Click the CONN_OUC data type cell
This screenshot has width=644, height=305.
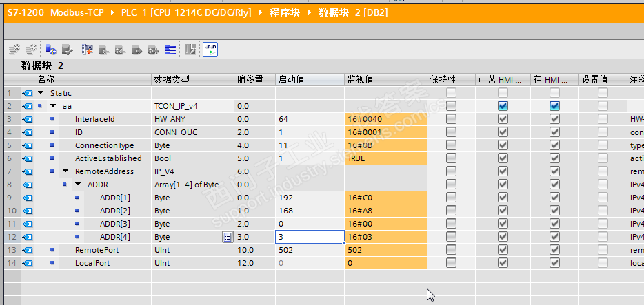(193, 132)
